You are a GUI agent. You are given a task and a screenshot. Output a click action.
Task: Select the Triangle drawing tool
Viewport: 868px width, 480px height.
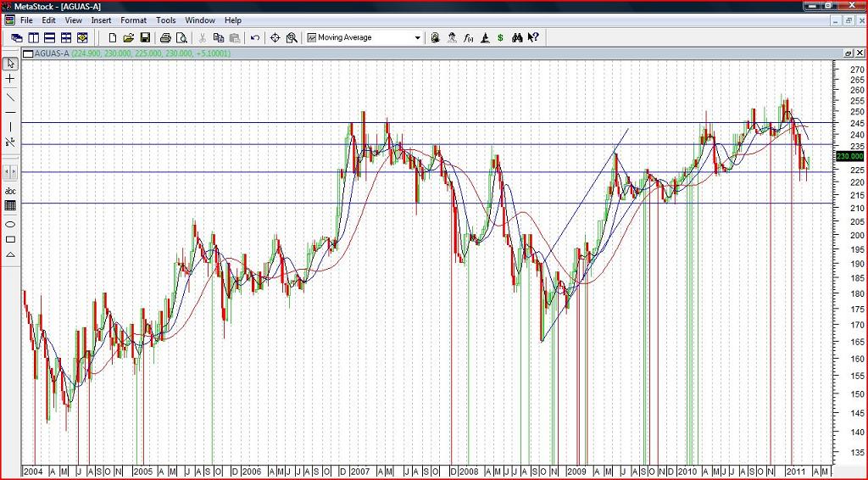tap(10, 254)
